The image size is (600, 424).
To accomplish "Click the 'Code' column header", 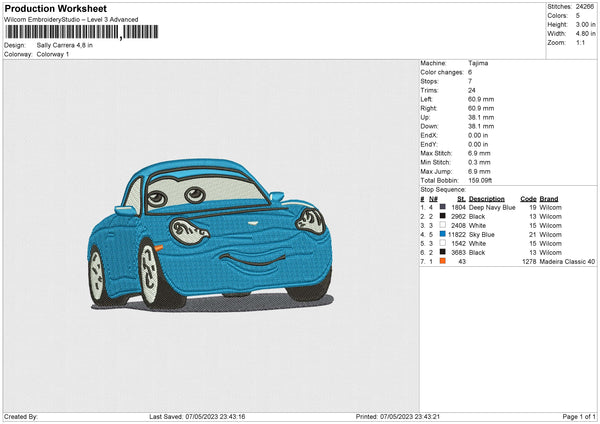I will click(528, 199).
